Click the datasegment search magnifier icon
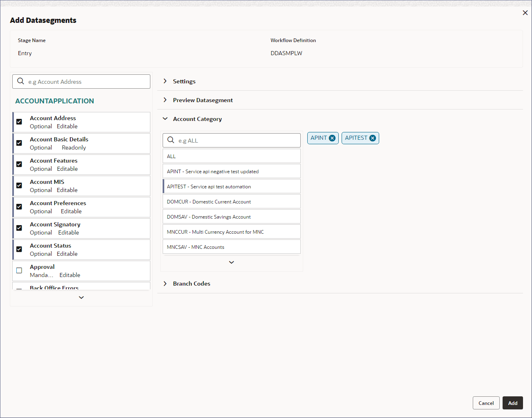 pyautogui.click(x=21, y=81)
